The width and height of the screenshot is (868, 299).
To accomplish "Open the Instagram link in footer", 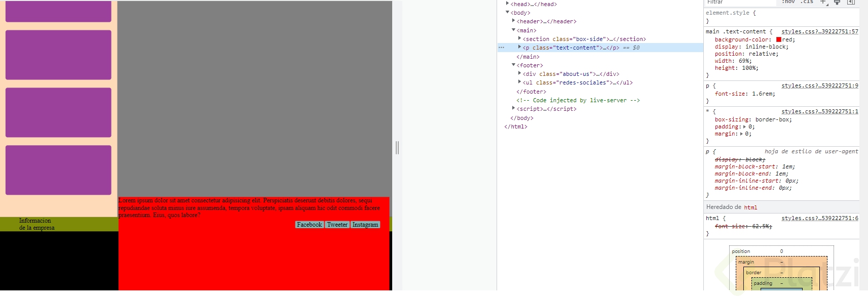I will [x=365, y=225].
